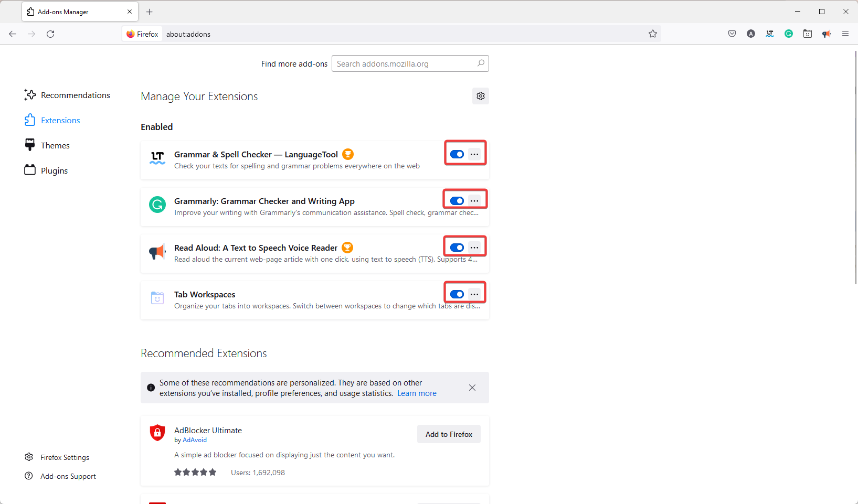Image resolution: width=858 pixels, height=504 pixels.
Task: Open more options menu for Read Aloud
Action: tap(474, 248)
